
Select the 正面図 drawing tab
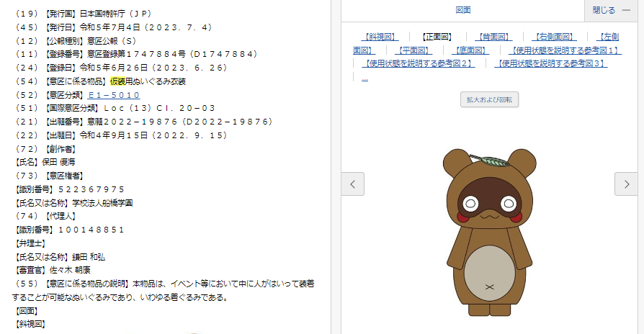[x=437, y=37]
